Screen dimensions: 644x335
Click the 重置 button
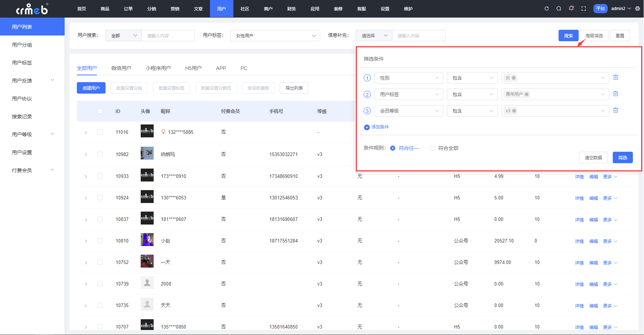tap(620, 36)
